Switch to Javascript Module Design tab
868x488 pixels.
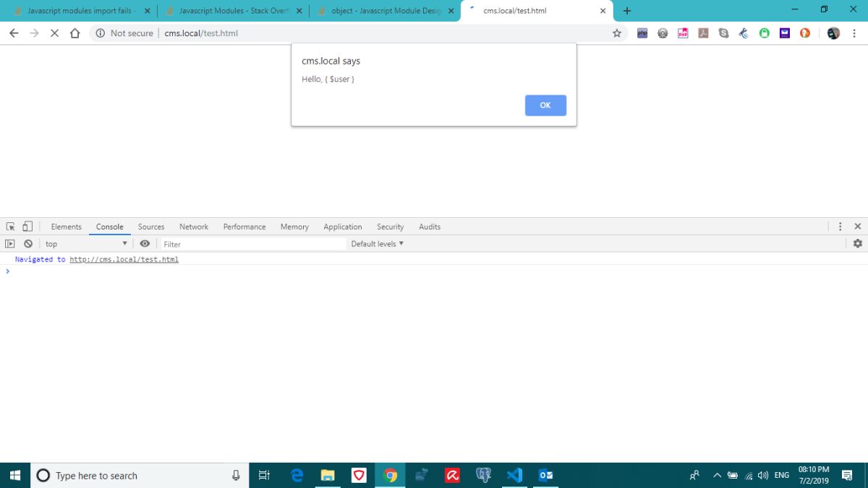click(386, 11)
